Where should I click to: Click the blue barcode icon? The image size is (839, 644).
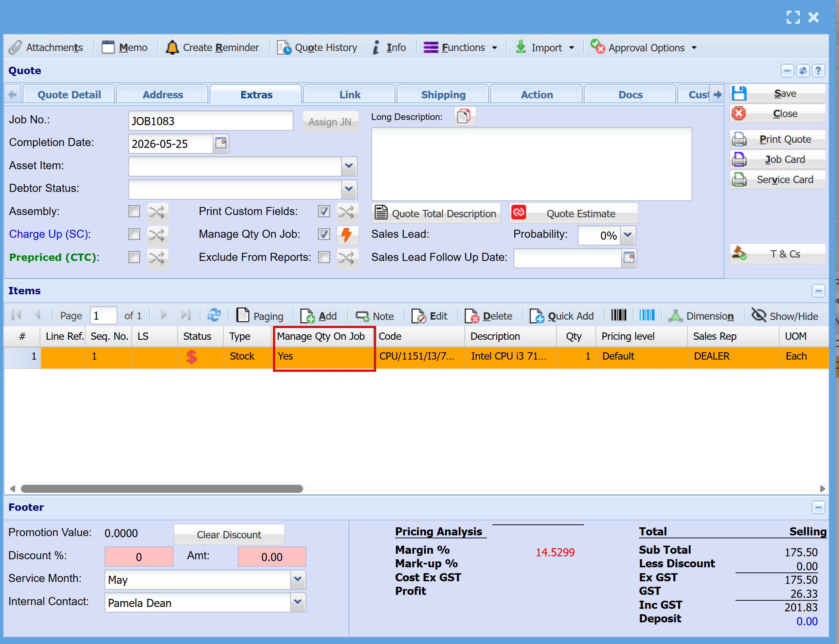point(647,315)
